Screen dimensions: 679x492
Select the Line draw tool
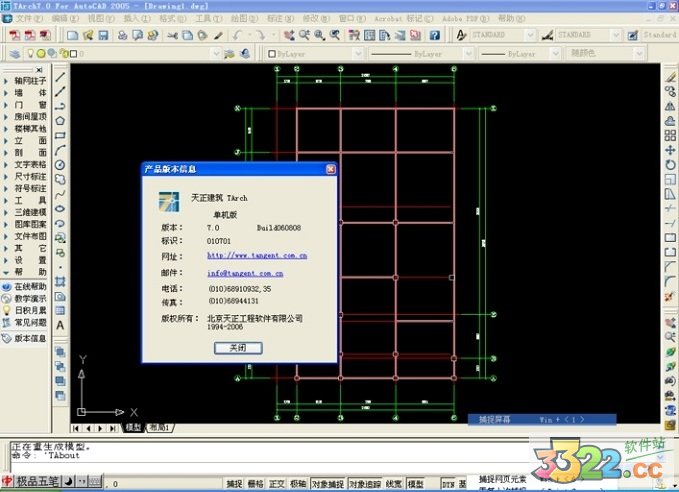[60, 77]
